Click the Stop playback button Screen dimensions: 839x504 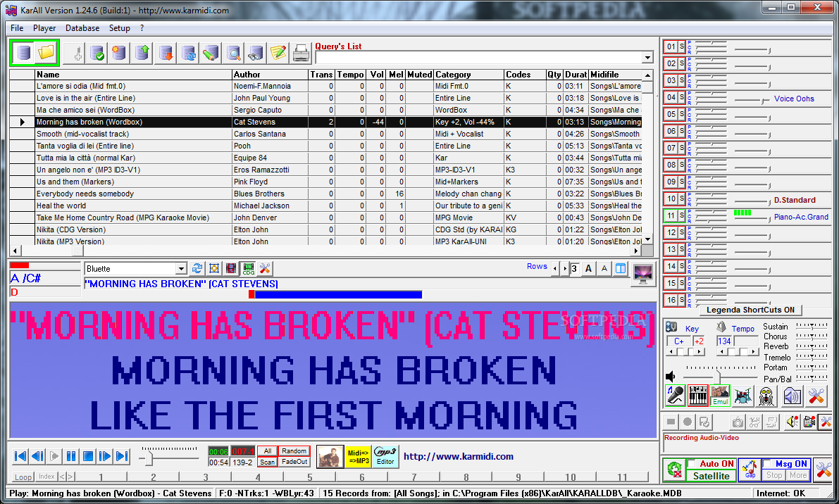point(88,456)
